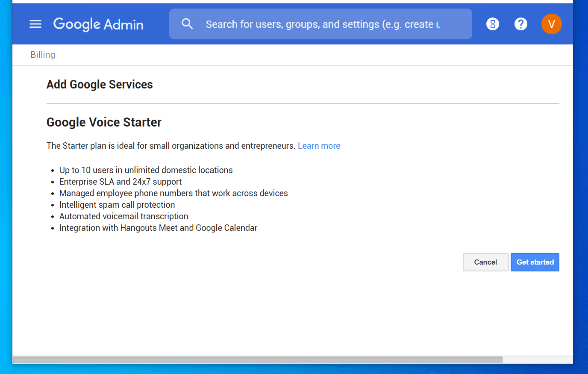
Task: Click the Help question mark icon
Action: (521, 24)
